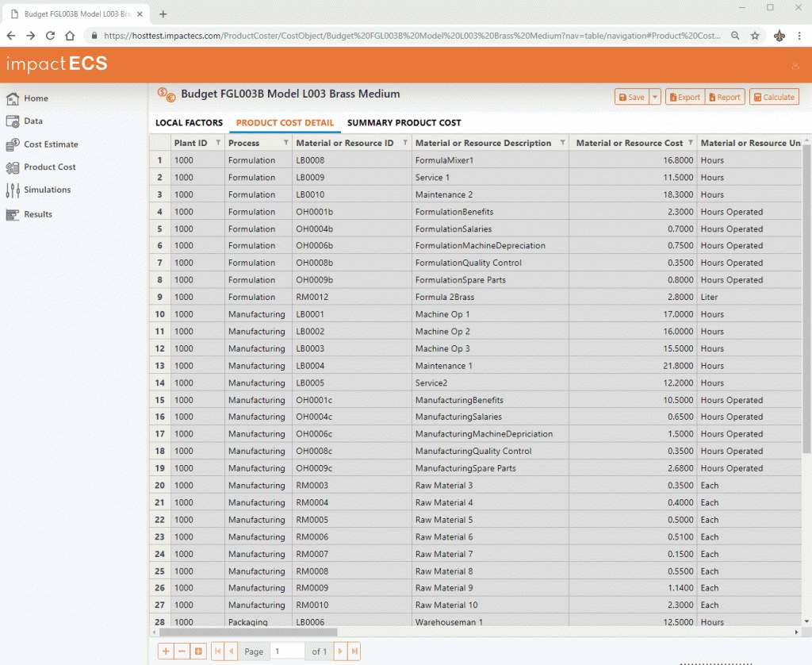812x665 pixels.
Task: Open the Plant ID column filter
Action: point(218,143)
